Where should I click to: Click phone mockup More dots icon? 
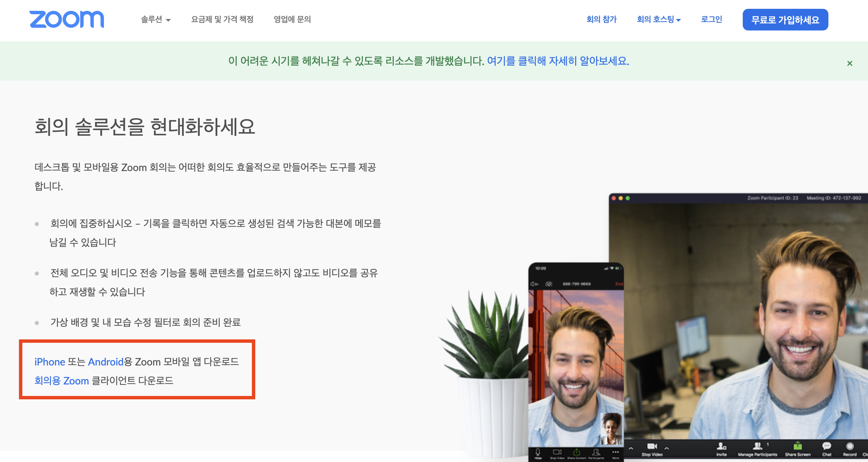615,452
